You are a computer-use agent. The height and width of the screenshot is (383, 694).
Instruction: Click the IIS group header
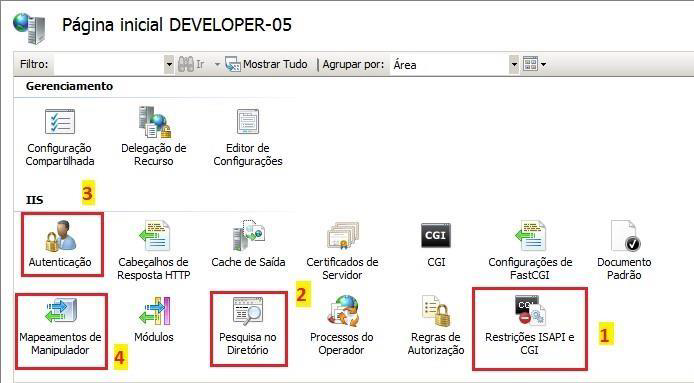[35, 200]
